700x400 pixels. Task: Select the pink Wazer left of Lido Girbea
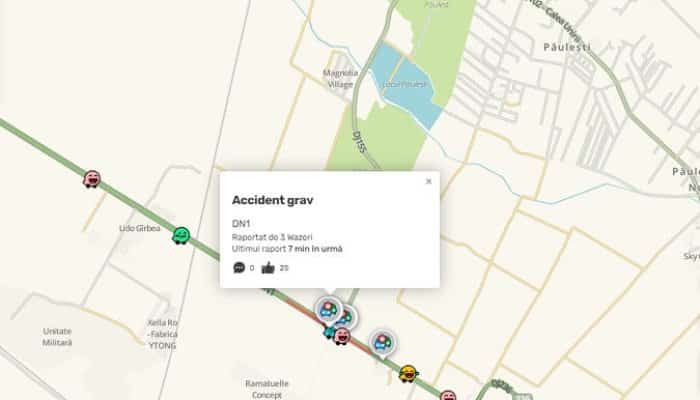[x=92, y=179]
